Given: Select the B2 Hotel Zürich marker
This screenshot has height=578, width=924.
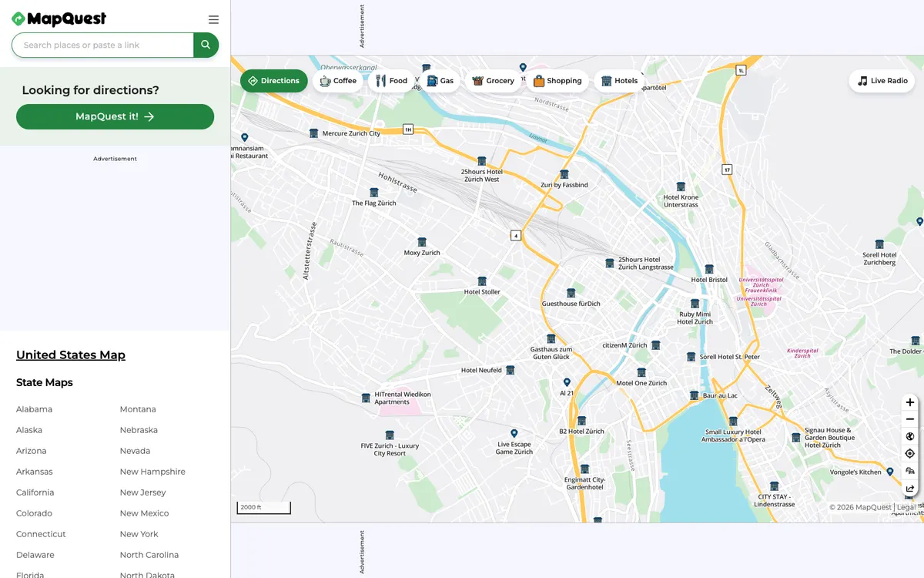Looking at the screenshot, I should point(581,421).
